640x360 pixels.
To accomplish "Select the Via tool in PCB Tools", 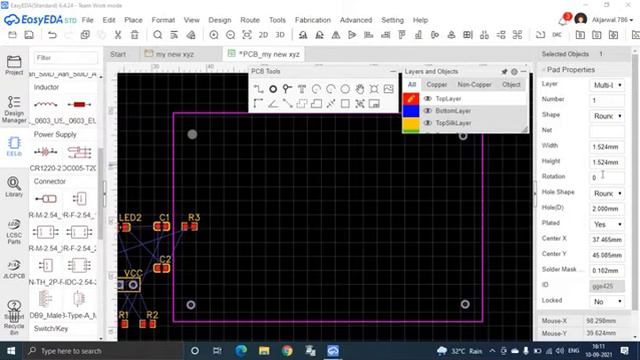I will coord(287,89).
